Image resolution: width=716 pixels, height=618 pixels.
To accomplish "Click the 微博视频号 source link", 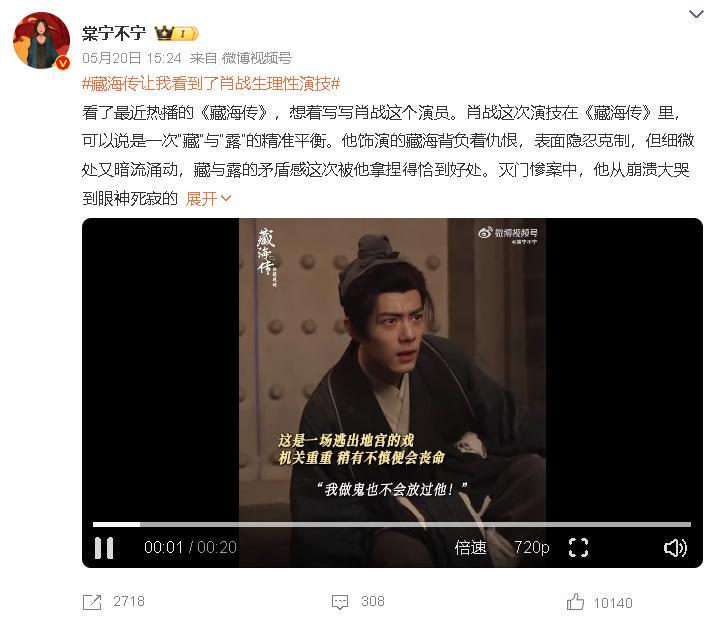I will 257,58.
